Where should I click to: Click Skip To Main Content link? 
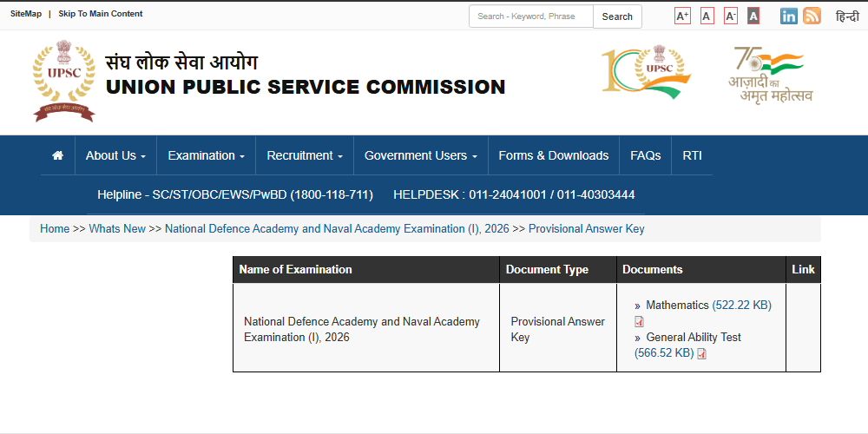pos(101,14)
